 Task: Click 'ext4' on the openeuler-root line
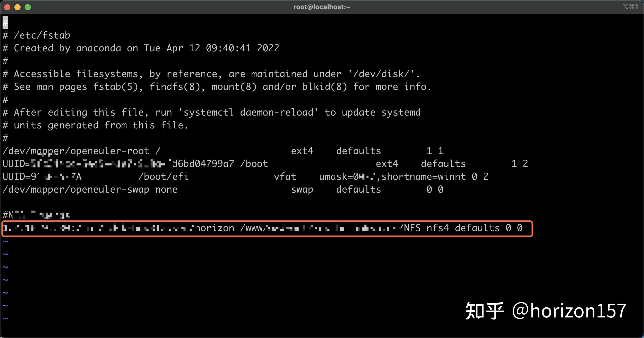(302, 151)
